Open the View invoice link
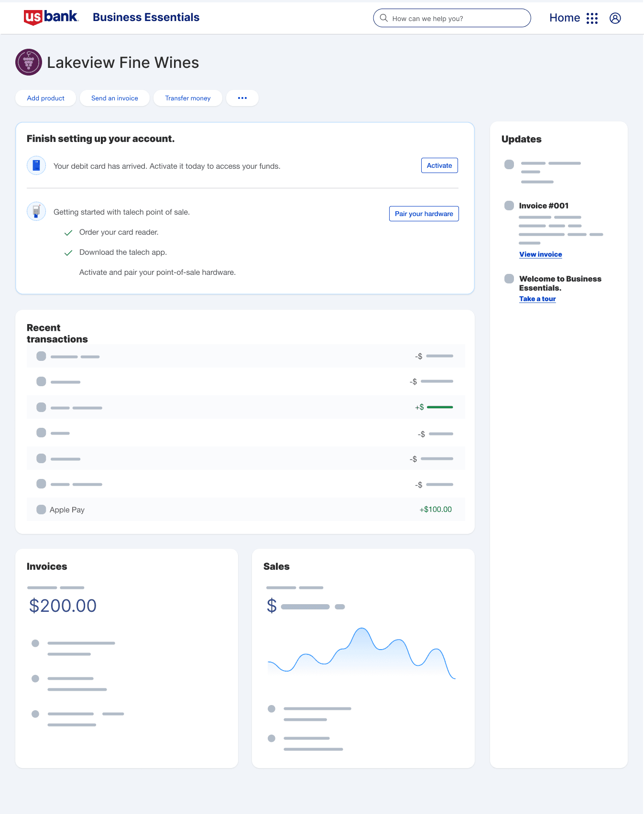Viewport: 644px width, 814px height. (541, 254)
